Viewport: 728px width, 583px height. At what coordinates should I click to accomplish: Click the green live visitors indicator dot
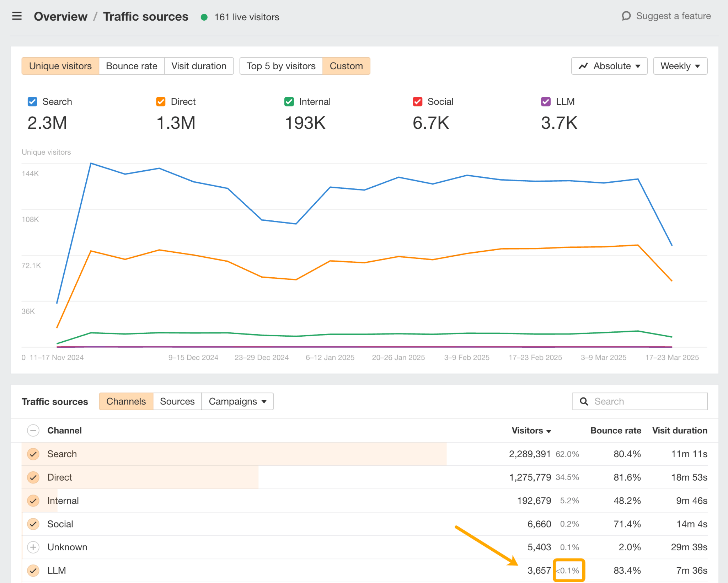click(205, 17)
